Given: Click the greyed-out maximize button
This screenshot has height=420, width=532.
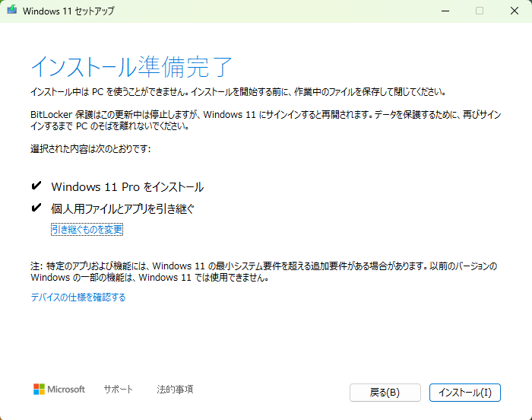Looking at the screenshot, I should (x=479, y=11).
